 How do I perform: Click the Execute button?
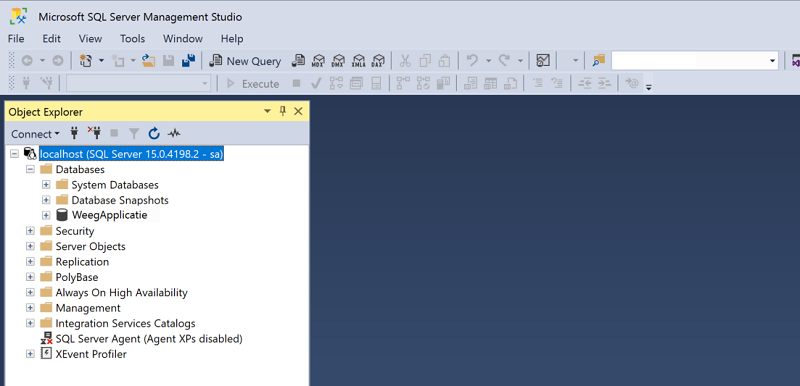point(253,84)
